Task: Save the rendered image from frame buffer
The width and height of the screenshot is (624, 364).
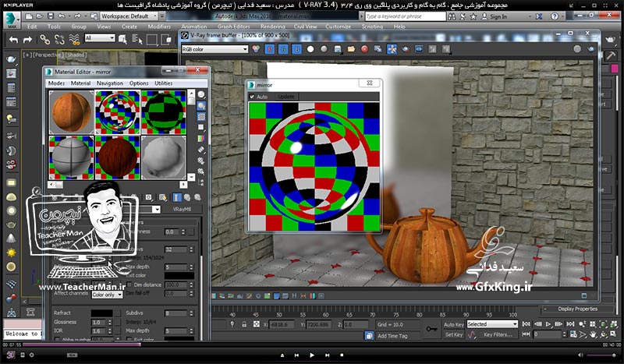Action: pos(338,49)
